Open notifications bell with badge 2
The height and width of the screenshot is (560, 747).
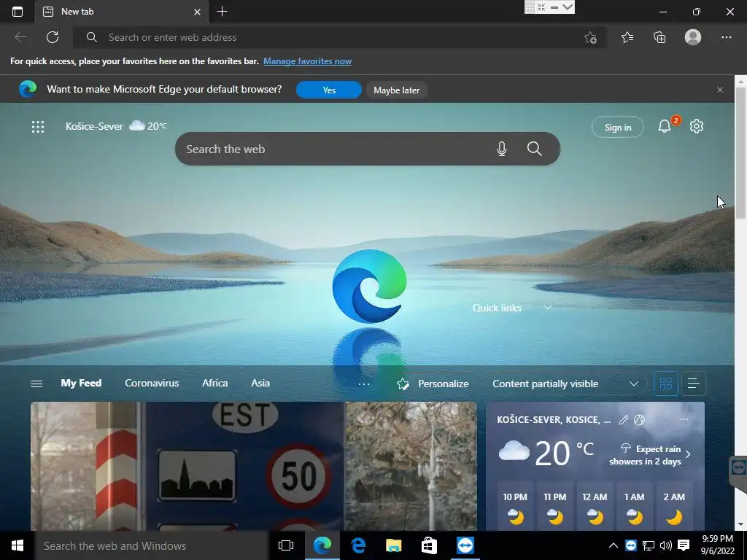click(665, 126)
